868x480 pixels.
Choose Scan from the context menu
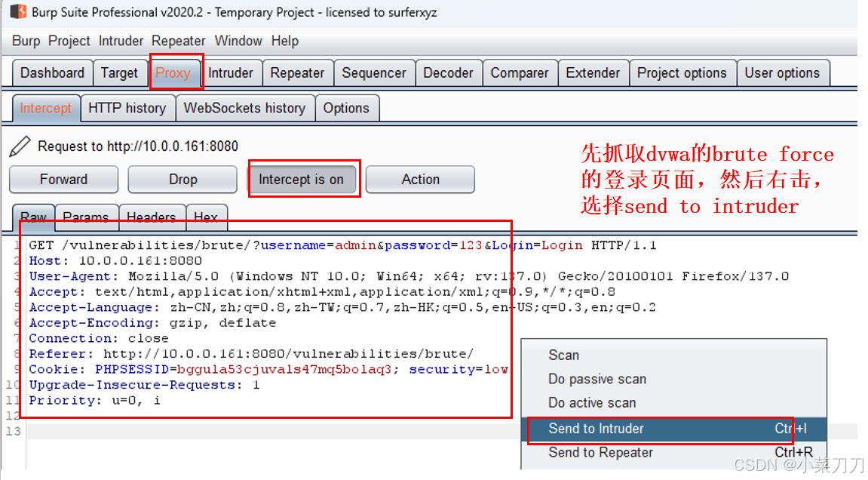(x=673, y=355)
